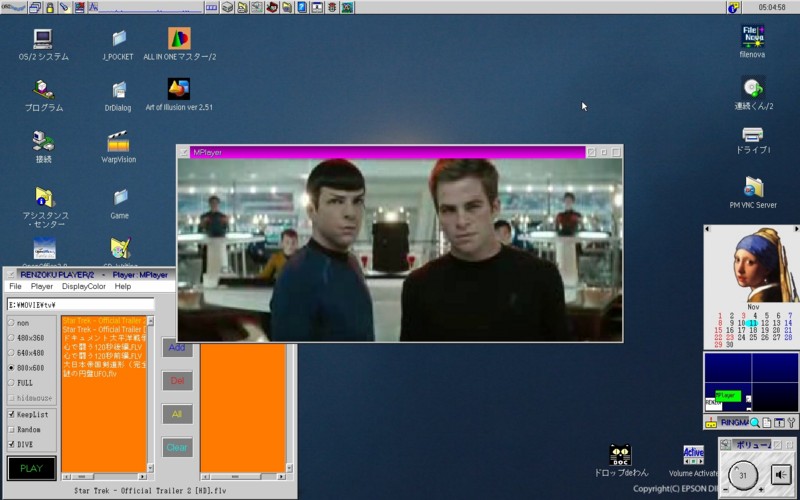Click the speaker mute button in volume widget

tap(781, 475)
